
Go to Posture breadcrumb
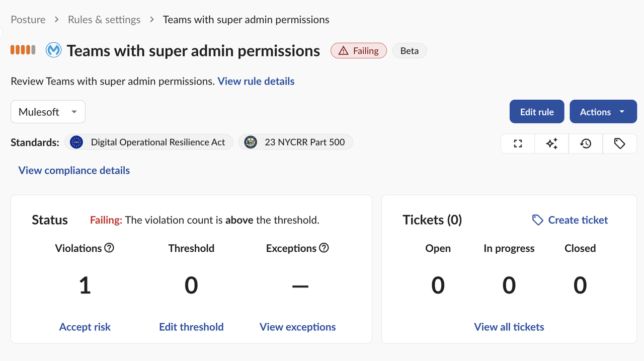pyautogui.click(x=28, y=20)
